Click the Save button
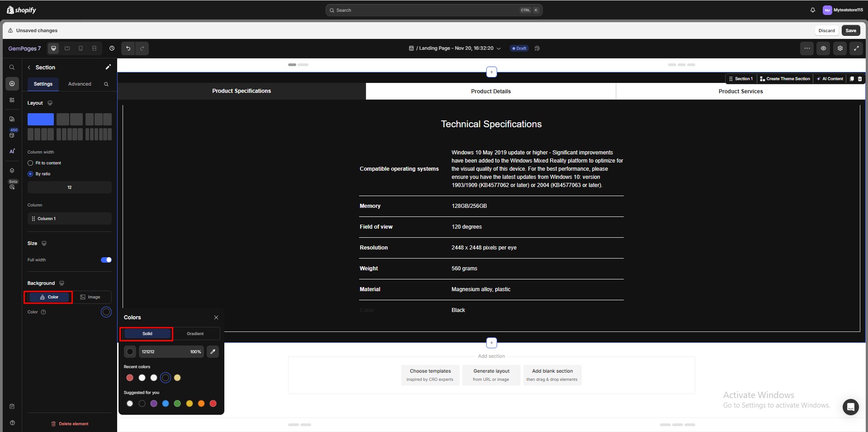This screenshot has width=868, height=432. click(x=850, y=30)
